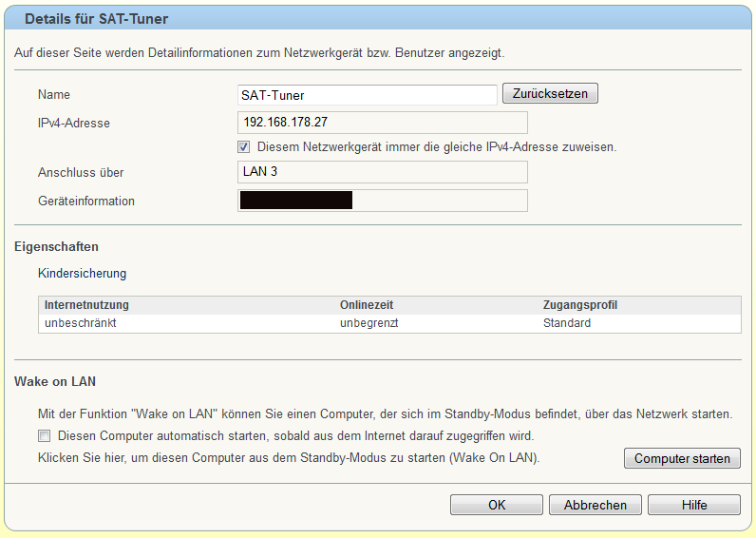This screenshot has height=538, width=756.
Task: Click the Zugangsprofil column header
Action: tap(580, 305)
